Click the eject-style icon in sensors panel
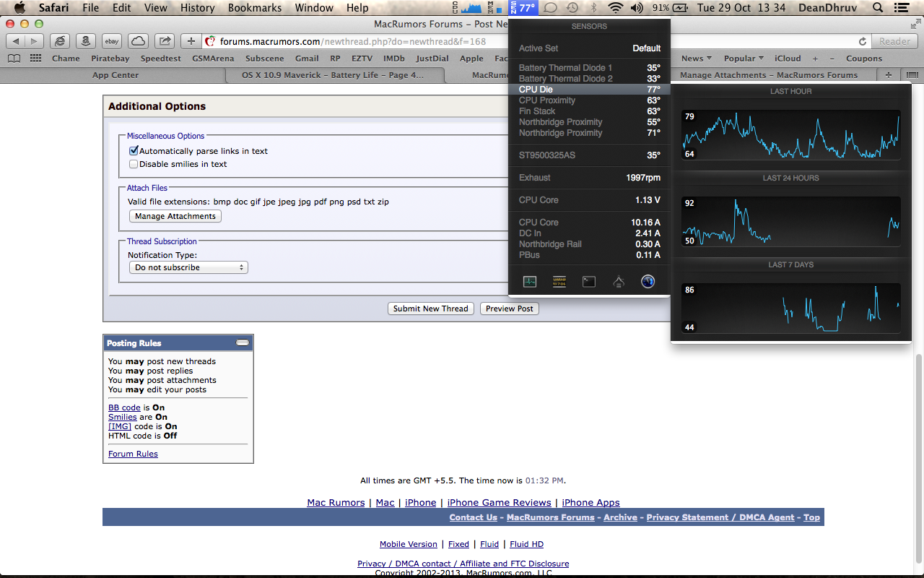The height and width of the screenshot is (578, 924). tap(618, 282)
